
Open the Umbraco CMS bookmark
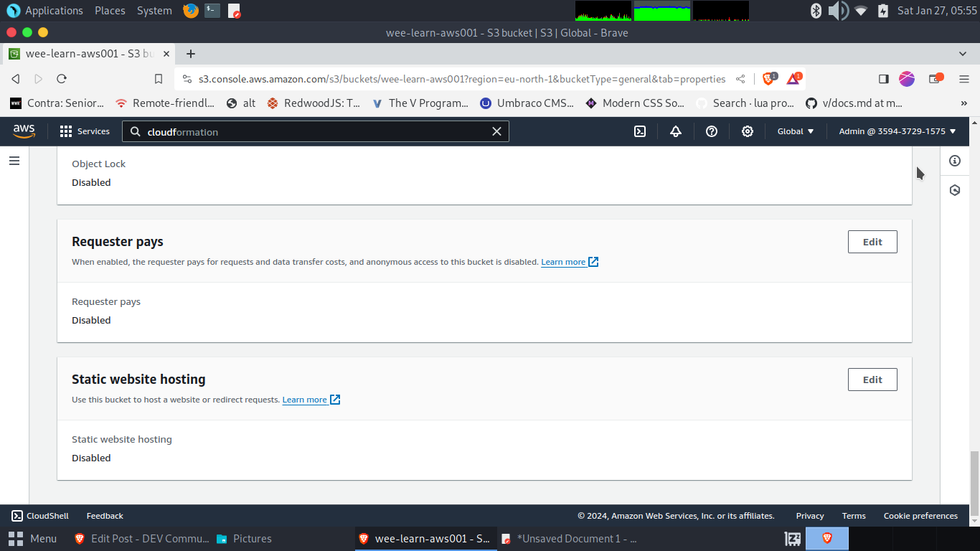click(527, 103)
